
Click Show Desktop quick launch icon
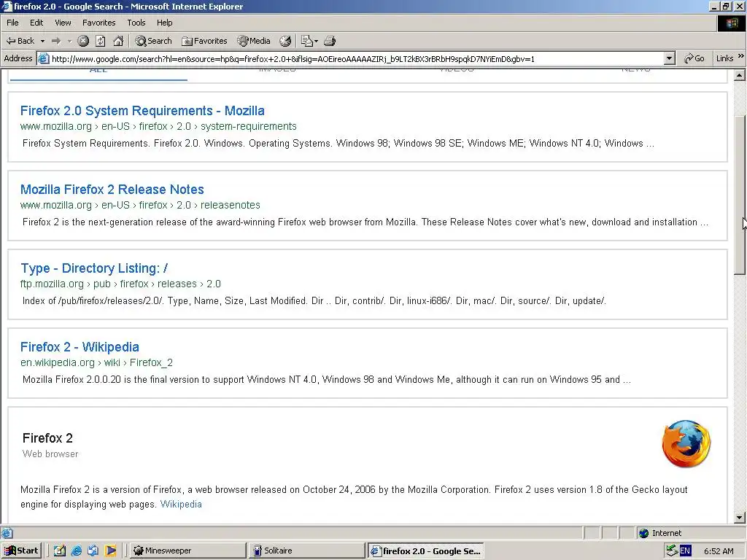coord(60,551)
